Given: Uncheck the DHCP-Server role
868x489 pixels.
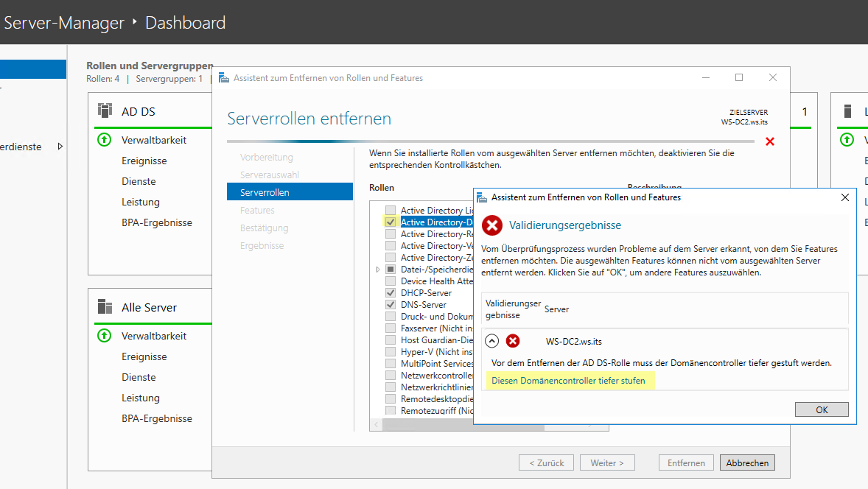Looking at the screenshot, I should (391, 292).
